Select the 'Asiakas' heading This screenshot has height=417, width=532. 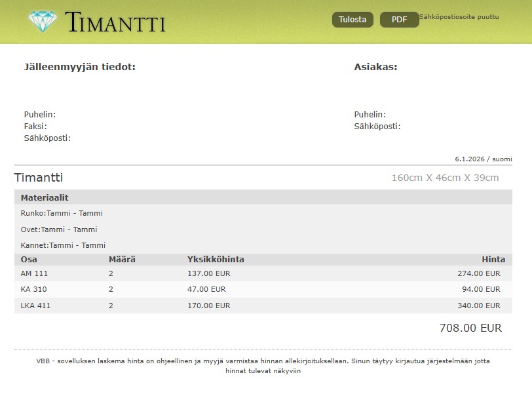pyautogui.click(x=375, y=67)
